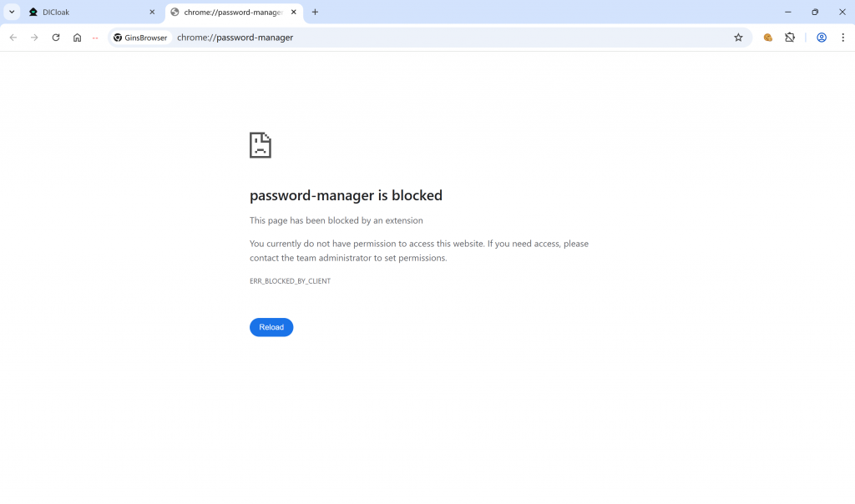Viewport: 855px width, 504px height.
Task: Click the back navigation arrow
Action: [x=13, y=38]
